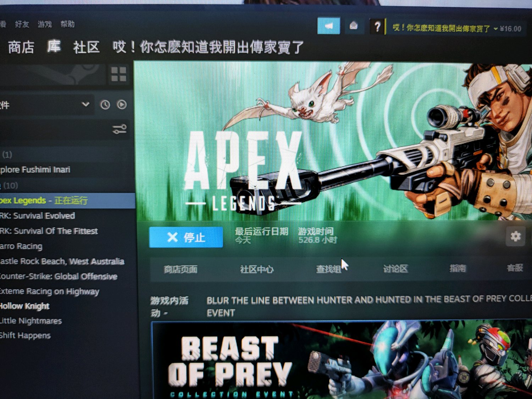Open advanced filter sliders icon
Image resolution: width=532 pixels, height=399 pixels.
(120, 129)
